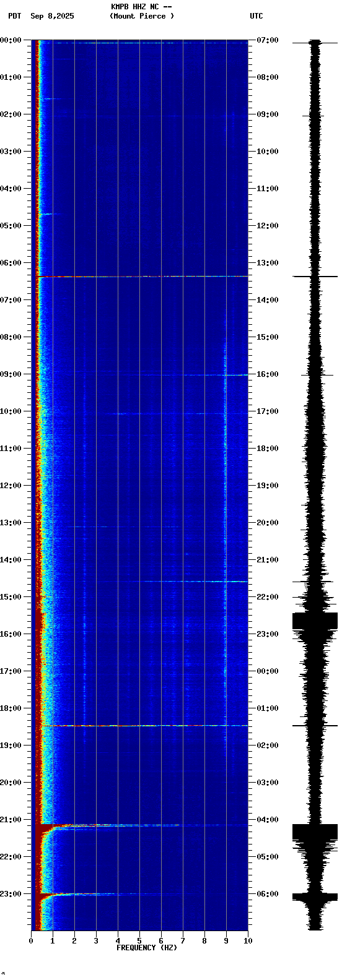Click the 00:00 UTC time label
The image size is (342, 980).
[x=268, y=671]
